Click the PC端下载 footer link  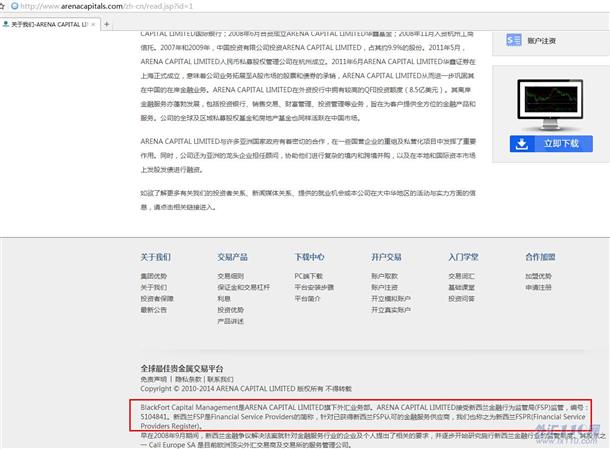[309, 276]
